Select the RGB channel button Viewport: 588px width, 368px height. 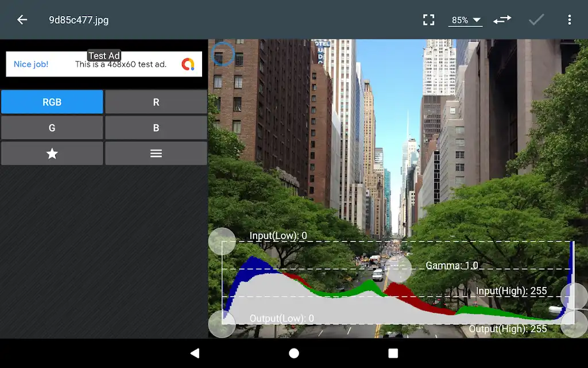52,102
